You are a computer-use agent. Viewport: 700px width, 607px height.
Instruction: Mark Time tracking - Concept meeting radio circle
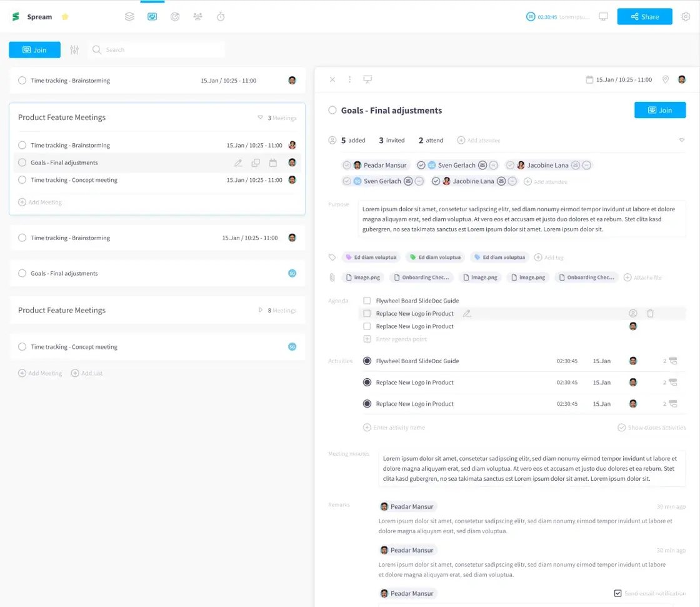pyautogui.click(x=22, y=180)
